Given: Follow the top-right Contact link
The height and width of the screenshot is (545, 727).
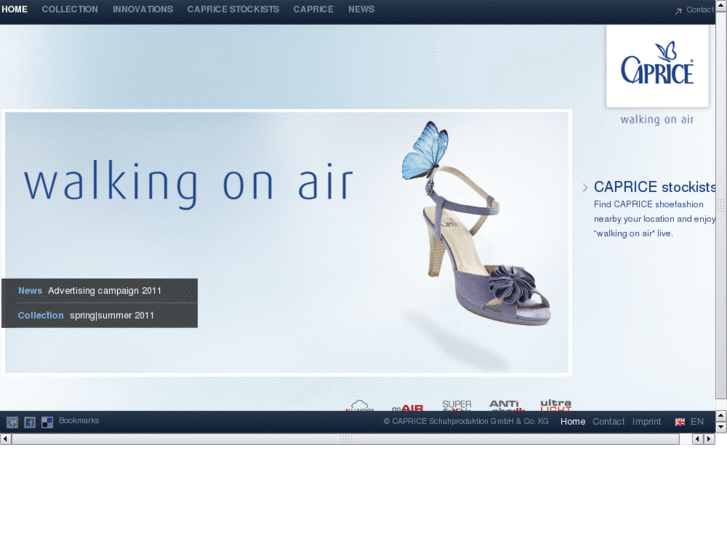Looking at the screenshot, I should coord(700,10).
